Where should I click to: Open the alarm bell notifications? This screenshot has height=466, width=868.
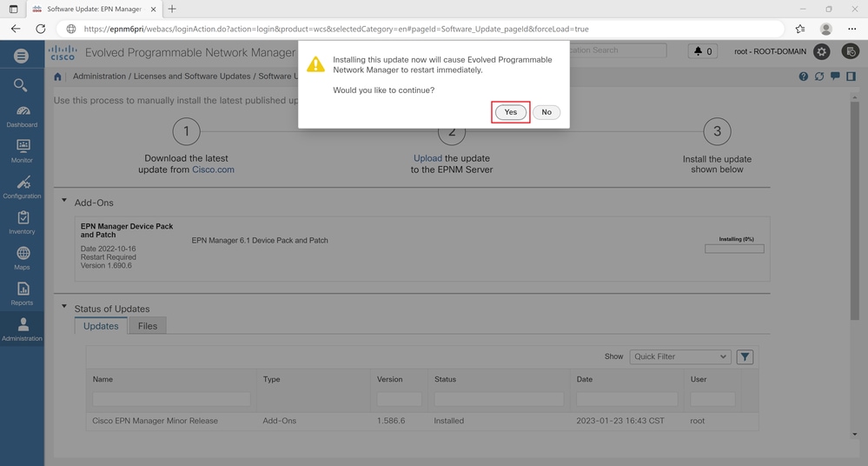[703, 51]
